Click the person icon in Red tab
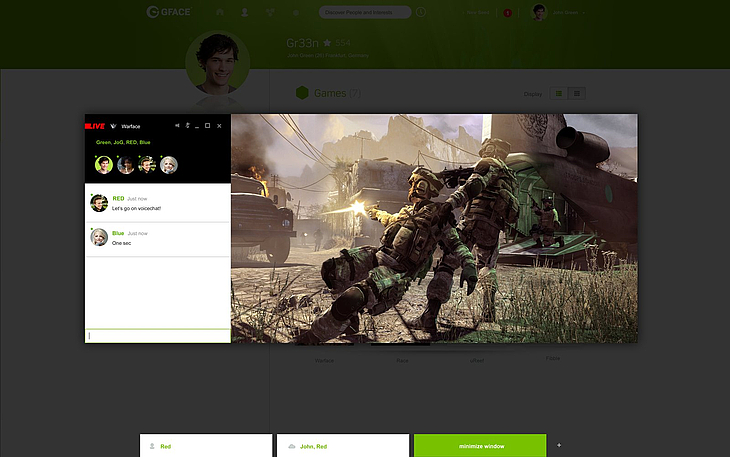 tap(152, 446)
